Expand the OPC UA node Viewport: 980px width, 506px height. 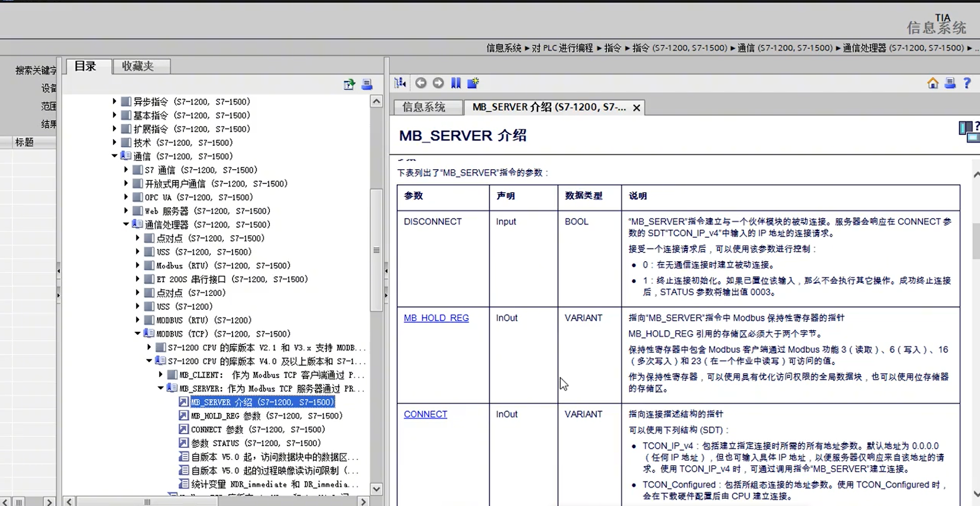[x=126, y=197]
